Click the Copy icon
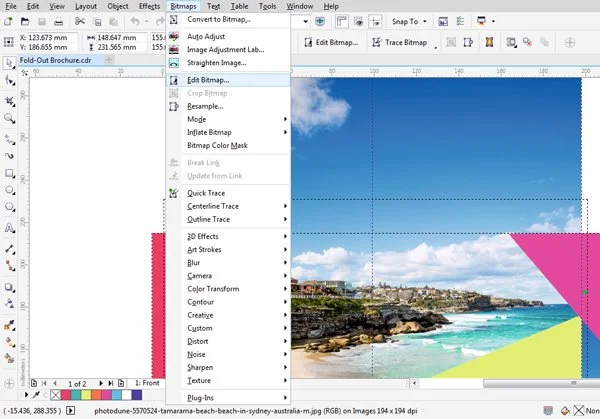Screen dimensions: 600x419 (98, 22)
